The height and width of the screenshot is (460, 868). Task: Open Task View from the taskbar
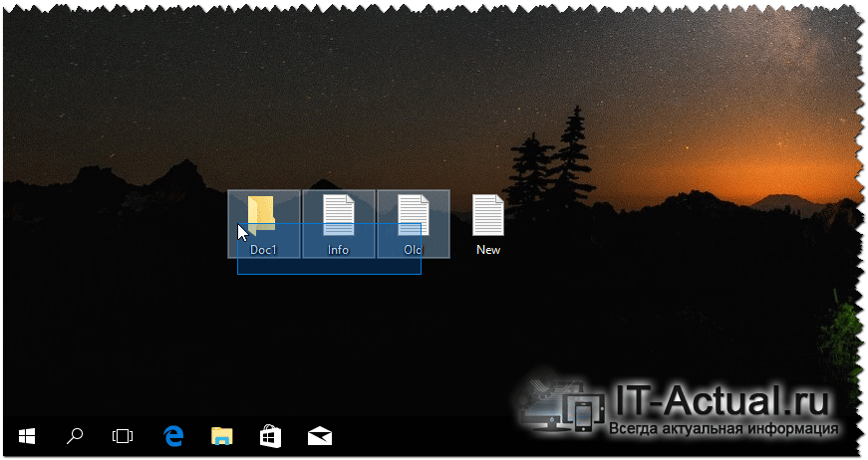pyautogui.click(x=123, y=436)
